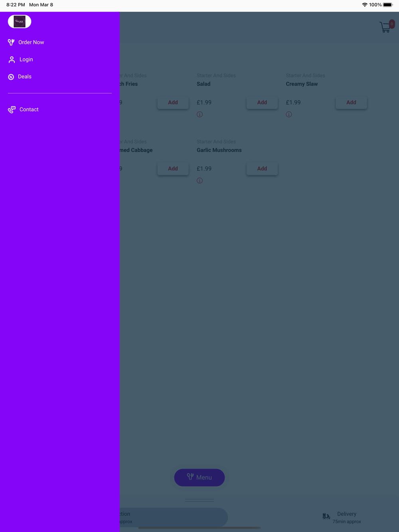
Task: Show info icon under Garlic Mushrooms price
Action: coord(199,181)
